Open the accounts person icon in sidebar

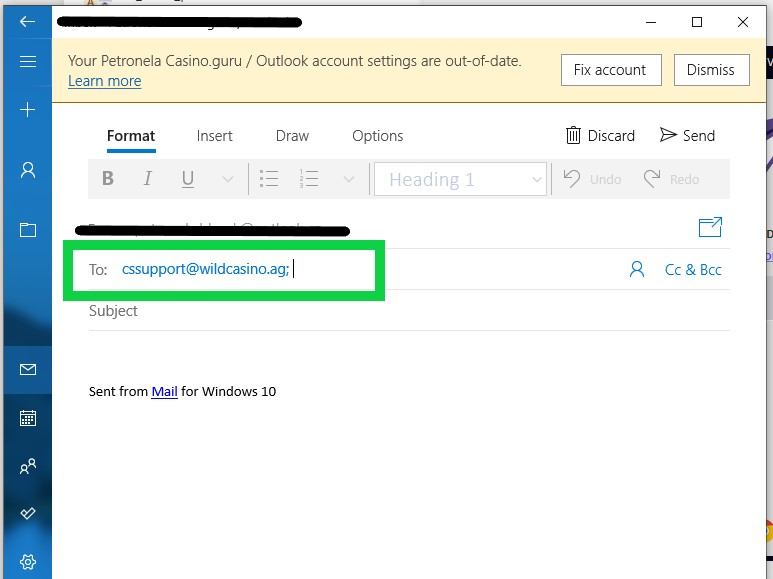coord(27,170)
